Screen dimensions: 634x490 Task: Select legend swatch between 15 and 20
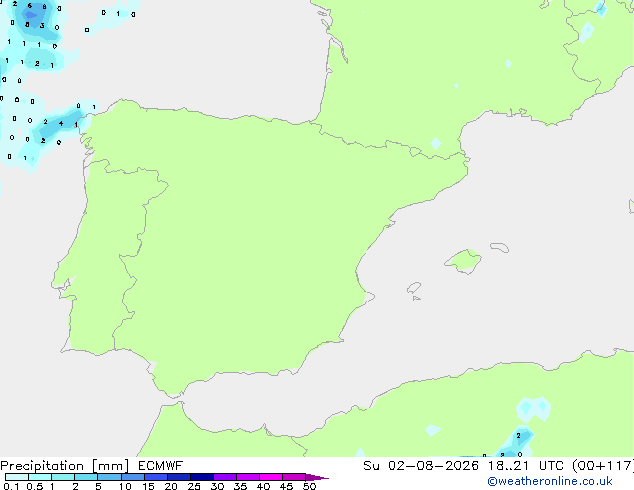point(156,477)
